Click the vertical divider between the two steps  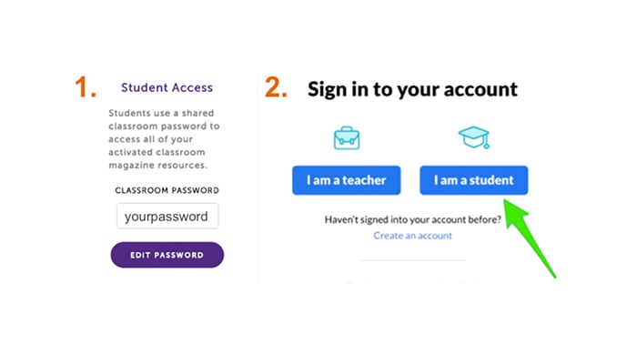pos(258,182)
